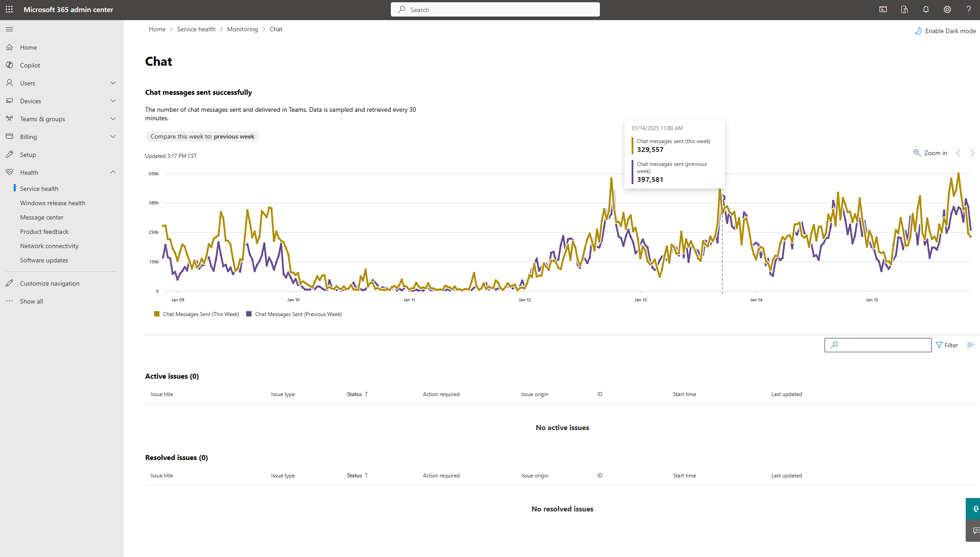The image size is (980, 557).
Task: Go to next chart range arrow
Action: point(972,153)
